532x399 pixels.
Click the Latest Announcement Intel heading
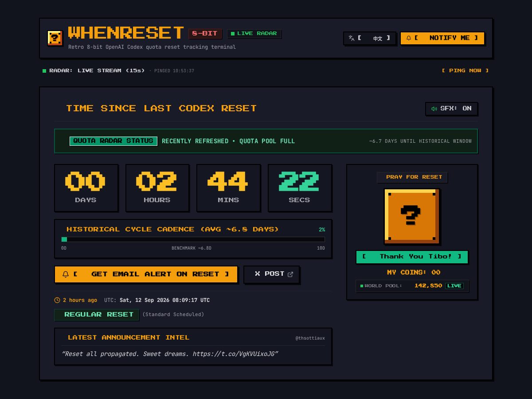[x=129, y=338]
